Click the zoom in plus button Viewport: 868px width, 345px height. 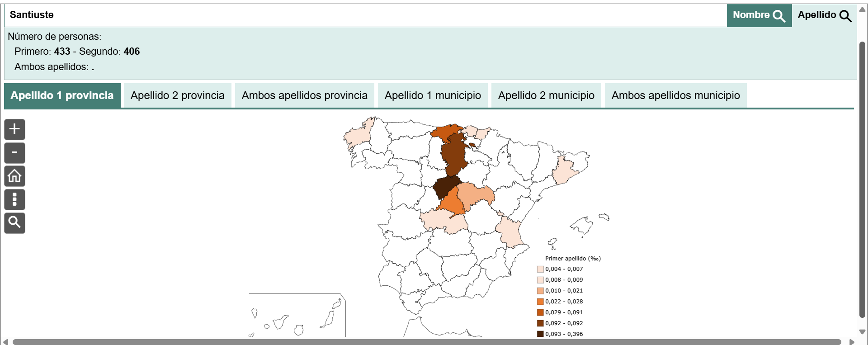point(14,129)
